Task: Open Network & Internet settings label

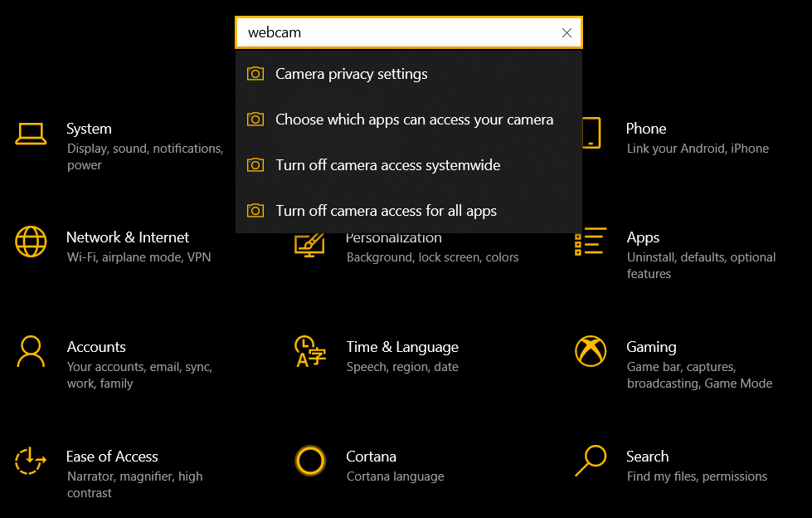Action: (x=128, y=237)
